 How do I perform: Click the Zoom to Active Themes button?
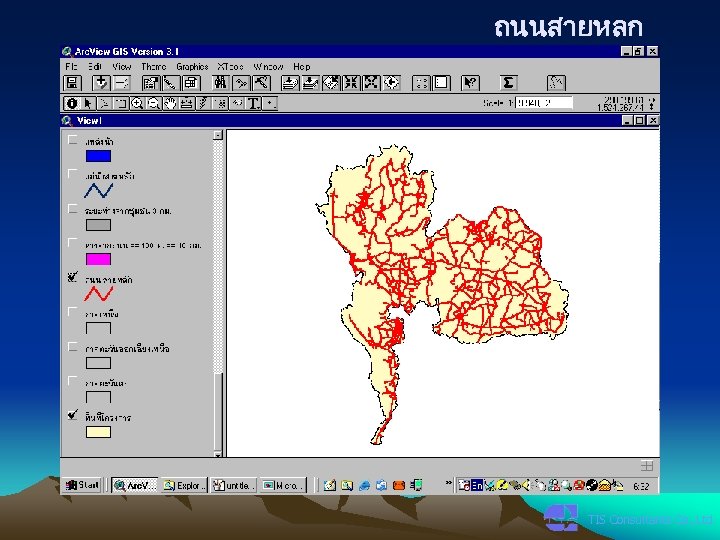[310, 83]
